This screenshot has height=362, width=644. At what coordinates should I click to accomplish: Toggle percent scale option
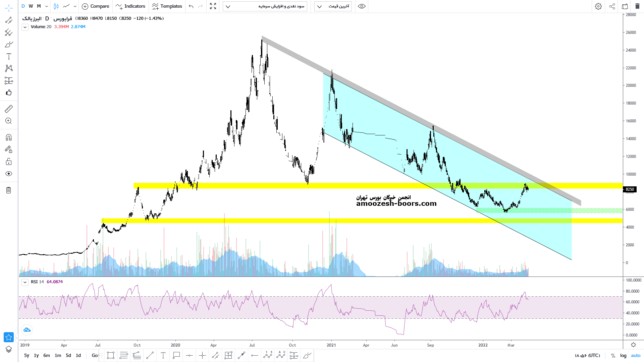(x=613, y=355)
